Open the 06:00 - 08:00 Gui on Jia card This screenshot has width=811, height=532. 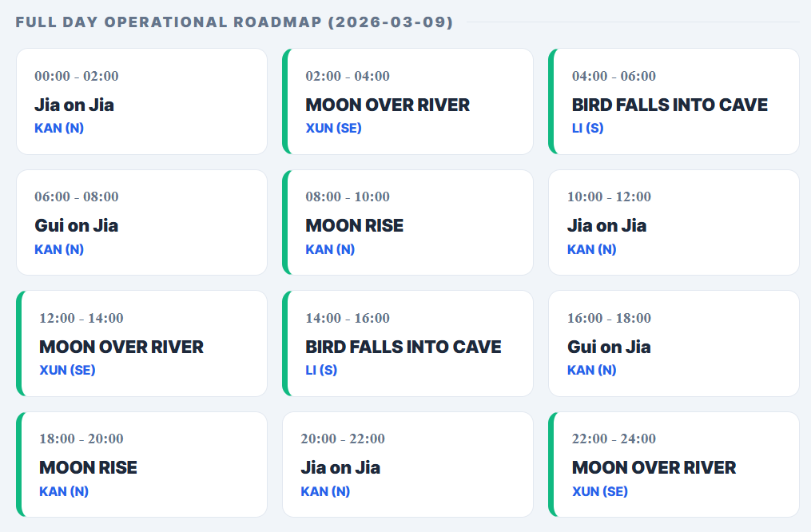(141, 222)
